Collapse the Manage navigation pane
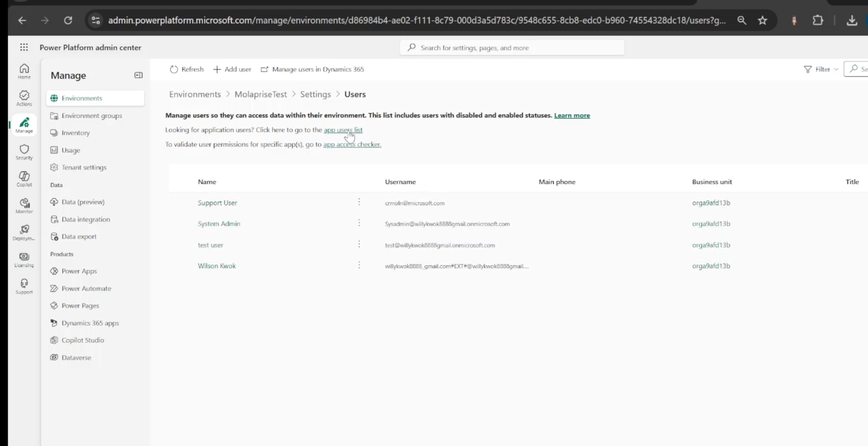868x446 pixels. pyautogui.click(x=138, y=75)
